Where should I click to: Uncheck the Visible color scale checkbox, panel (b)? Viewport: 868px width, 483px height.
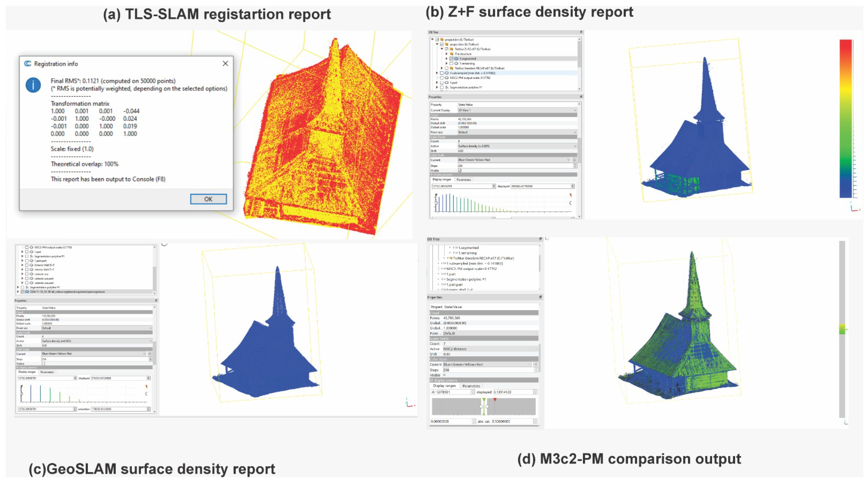click(x=460, y=170)
